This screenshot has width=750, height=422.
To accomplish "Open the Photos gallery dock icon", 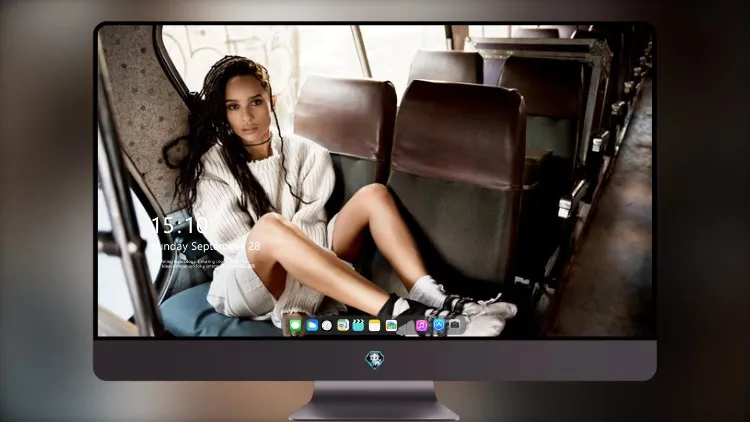I will [x=391, y=326].
